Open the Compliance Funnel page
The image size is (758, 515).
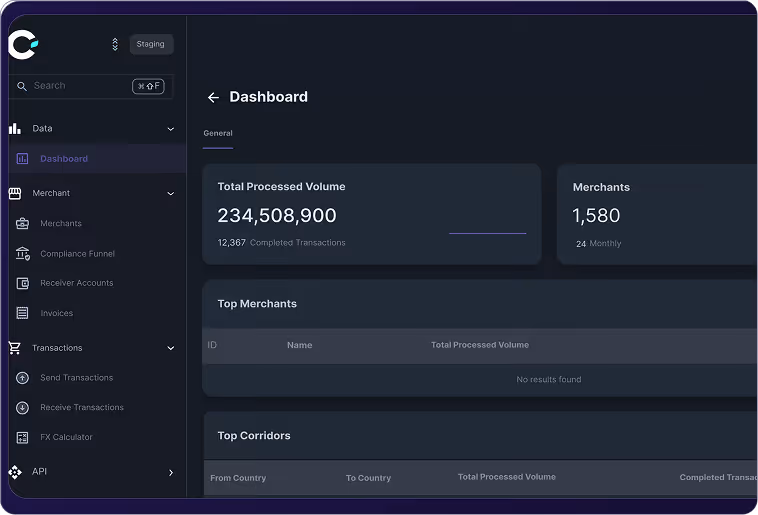[77, 253]
